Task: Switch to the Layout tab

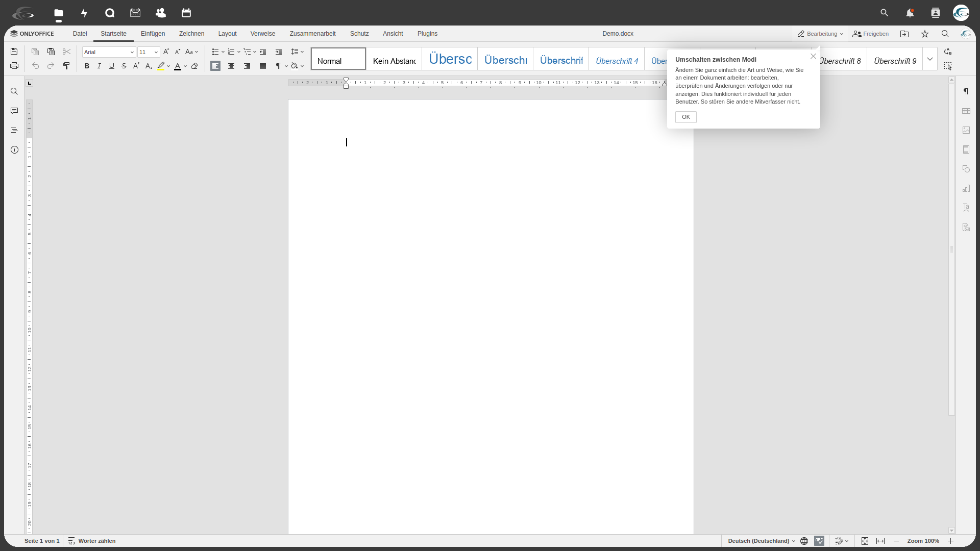Action: (x=227, y=34)
